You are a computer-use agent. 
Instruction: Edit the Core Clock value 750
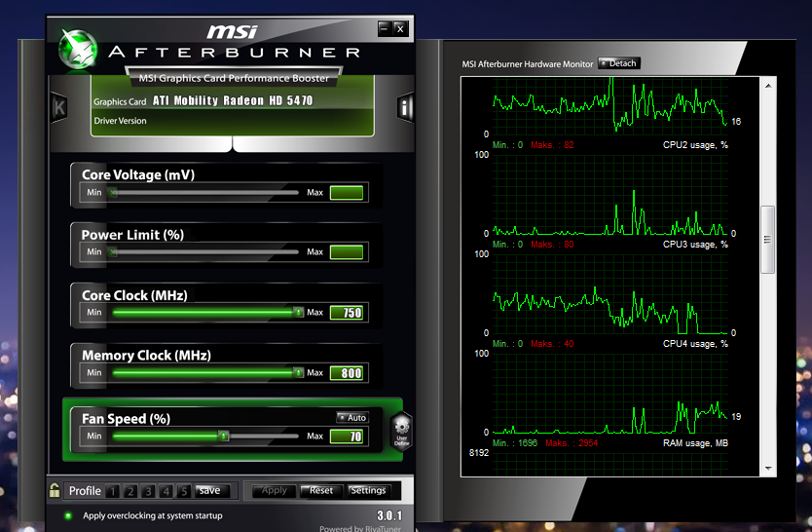coord(347,313)
